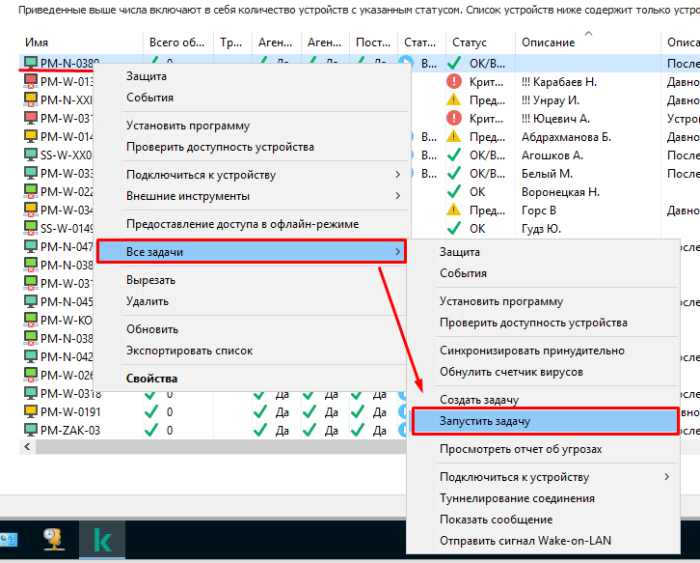
Task: Open Kaspersky Security Center from the taskbar
Action: [102, 540]
